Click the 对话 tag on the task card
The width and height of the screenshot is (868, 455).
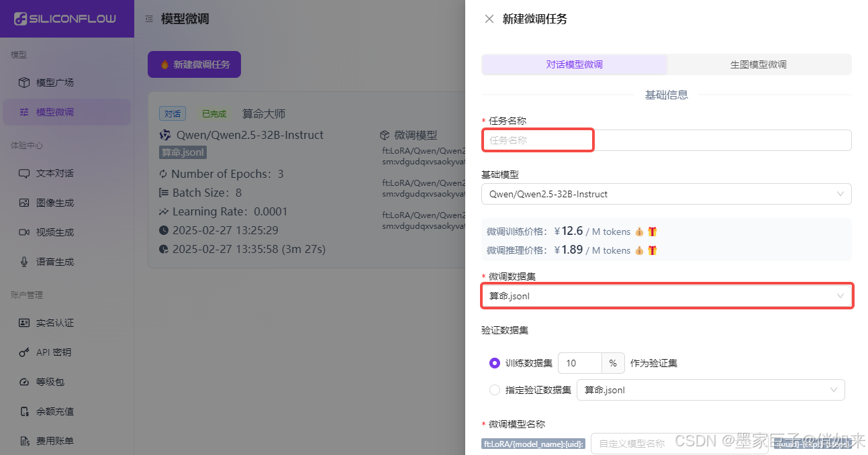pos(173,114)
